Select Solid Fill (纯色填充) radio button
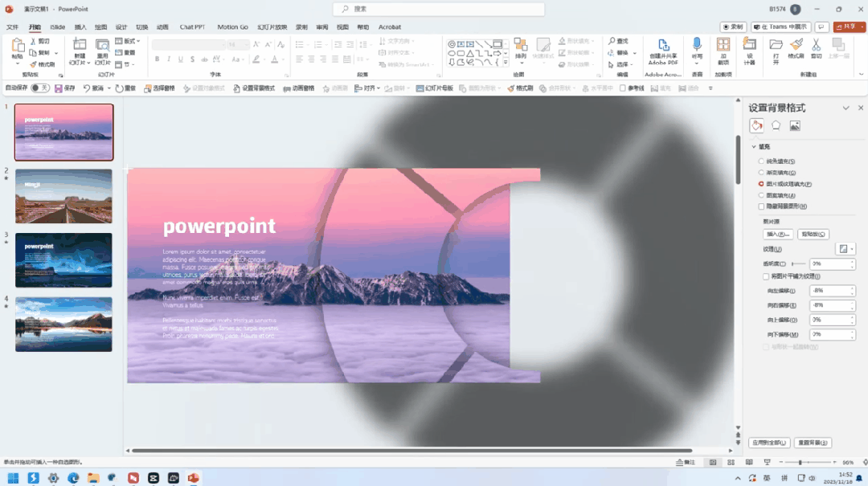 [x=761, y=161]
